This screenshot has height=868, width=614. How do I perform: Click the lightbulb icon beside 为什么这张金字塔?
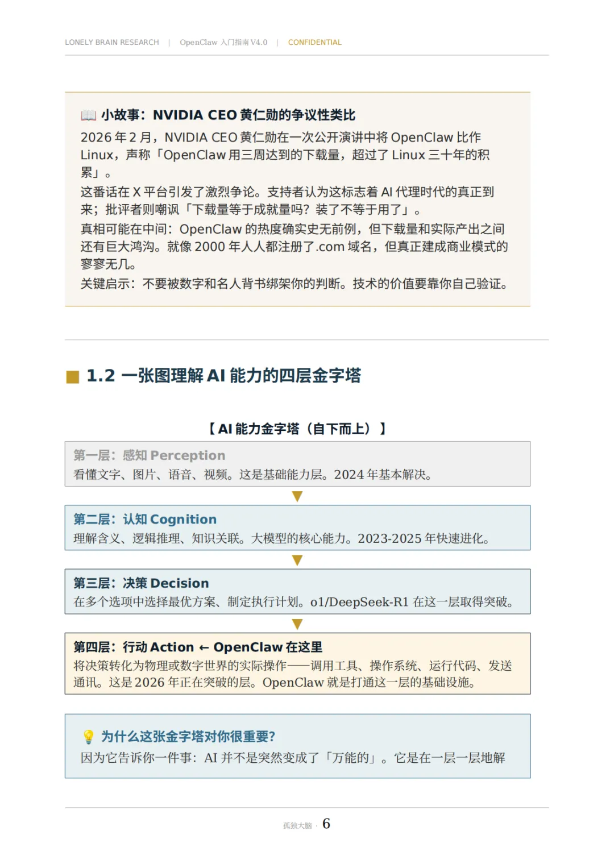pos(88,737)
